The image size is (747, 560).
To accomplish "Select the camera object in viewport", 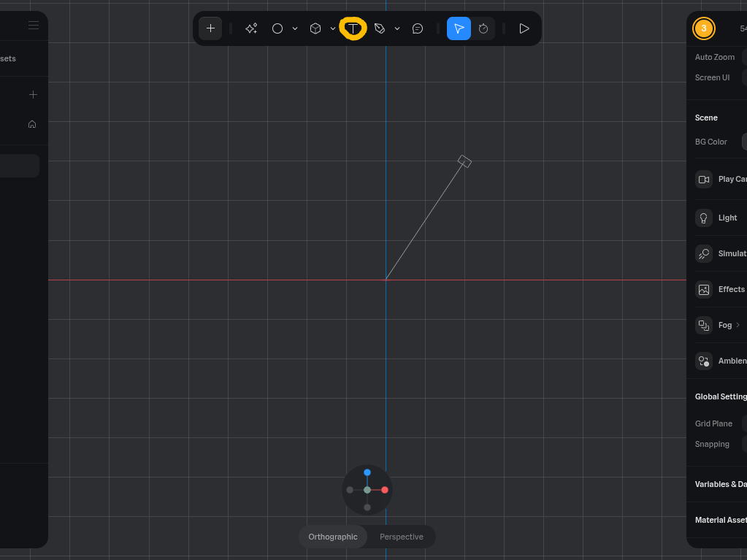I will 464,161.
